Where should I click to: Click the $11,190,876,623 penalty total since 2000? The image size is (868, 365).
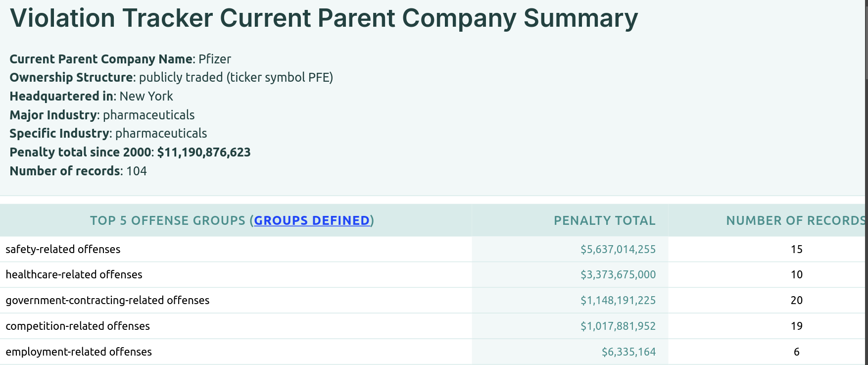click(204, 152)
